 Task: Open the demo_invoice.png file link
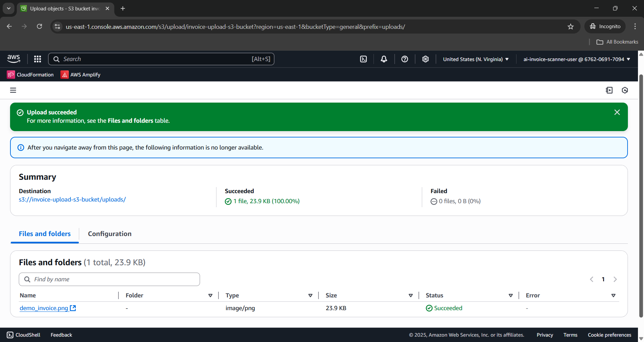point(44,308)
